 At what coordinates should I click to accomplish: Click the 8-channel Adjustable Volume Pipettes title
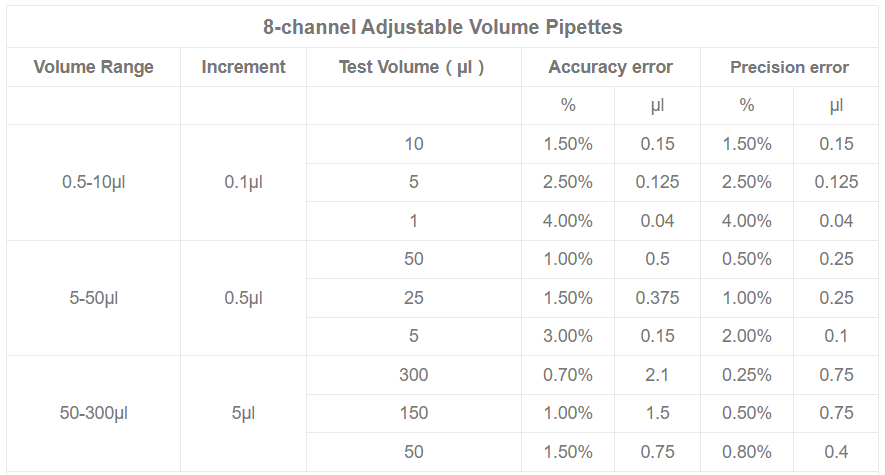pos(442,27)
